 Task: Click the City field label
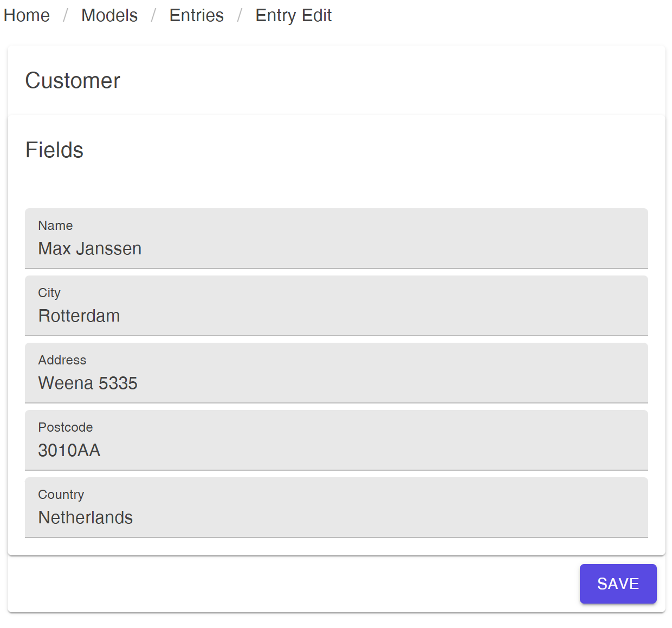coord(49,293)
